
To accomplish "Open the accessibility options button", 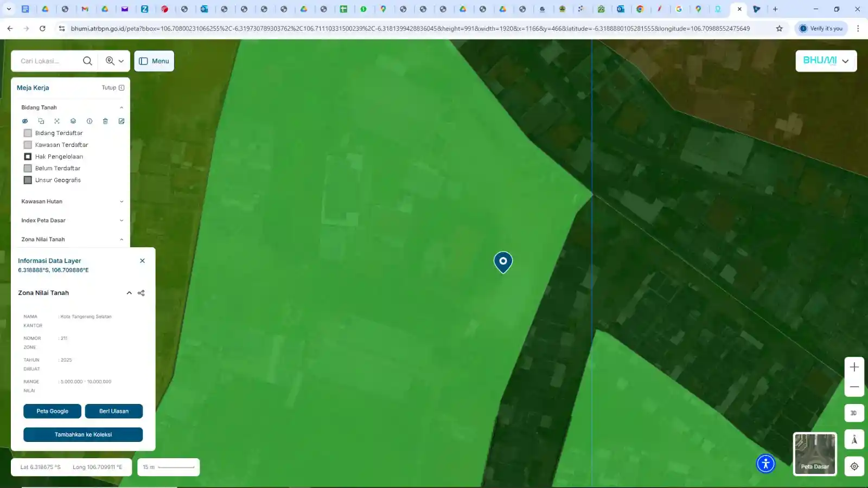I will point(765,464).
